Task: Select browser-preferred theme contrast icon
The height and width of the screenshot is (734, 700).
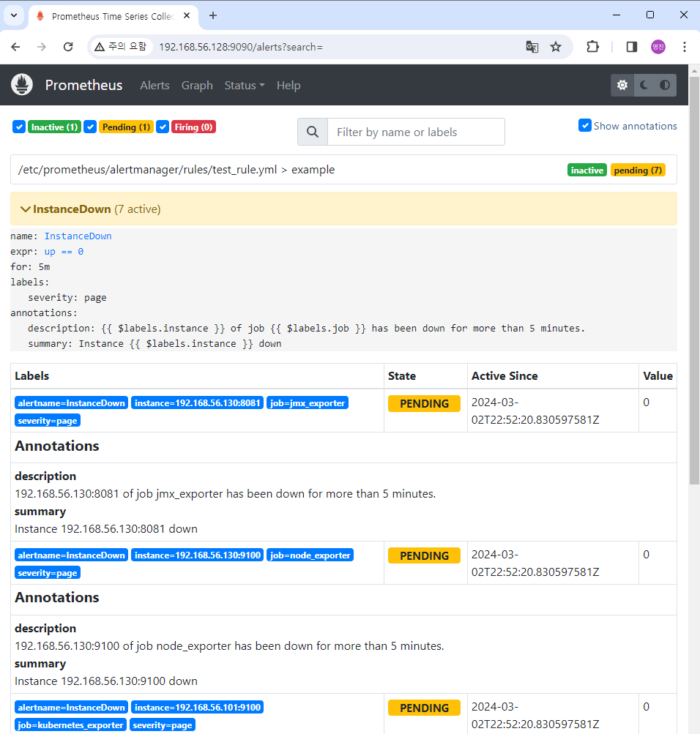Action: tap(665, 85)
